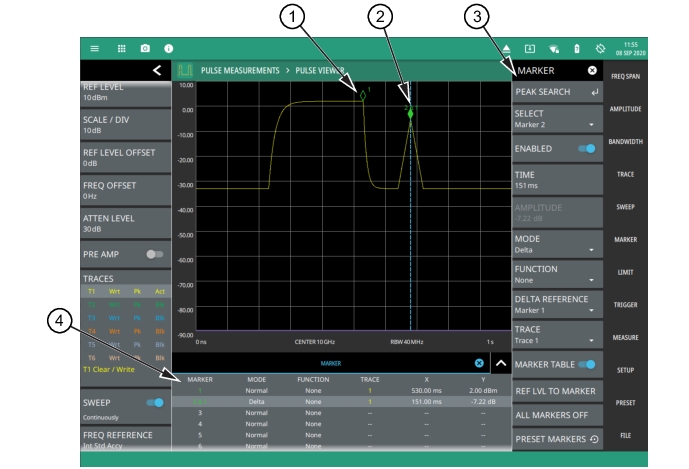Image resolution: width=689 pixels, height=469 pixels.
Task: Click the pulse measurements waveform icon
Action: (185, 70)
